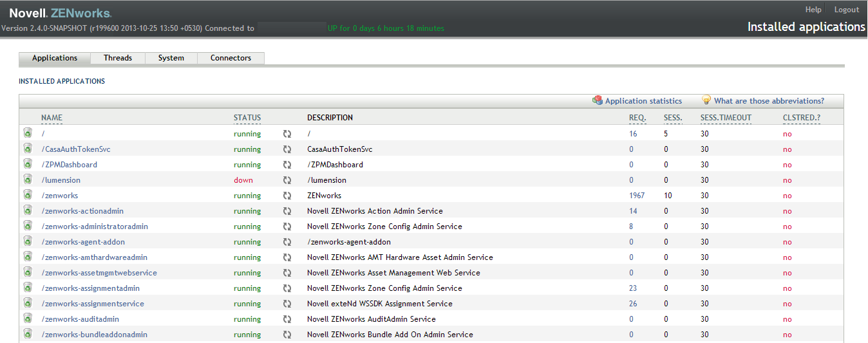Click undeploy icon for /ZPMDashboard

tap(28, 164)
